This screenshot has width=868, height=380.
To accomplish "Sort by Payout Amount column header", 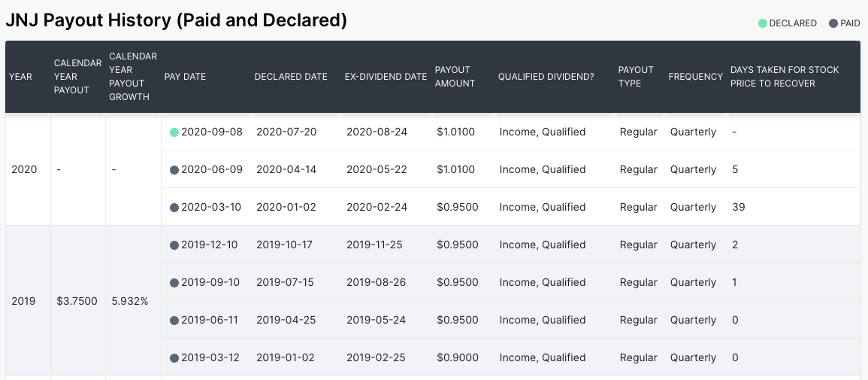I will point(455,77).
